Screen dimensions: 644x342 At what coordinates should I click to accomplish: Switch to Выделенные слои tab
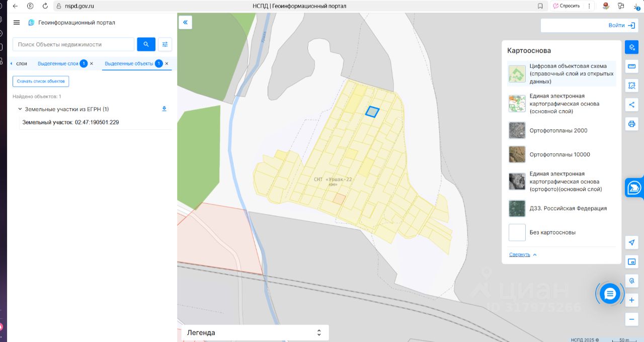coord(58,63)
